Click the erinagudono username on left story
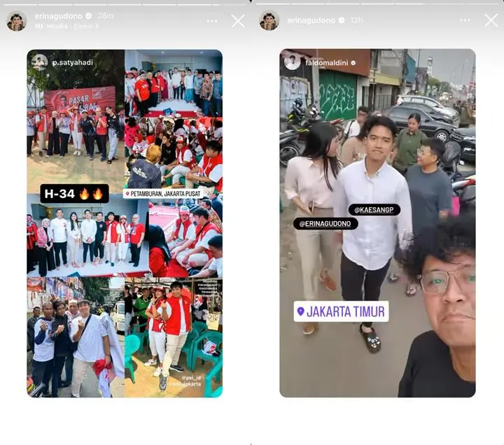 (59, 16)
